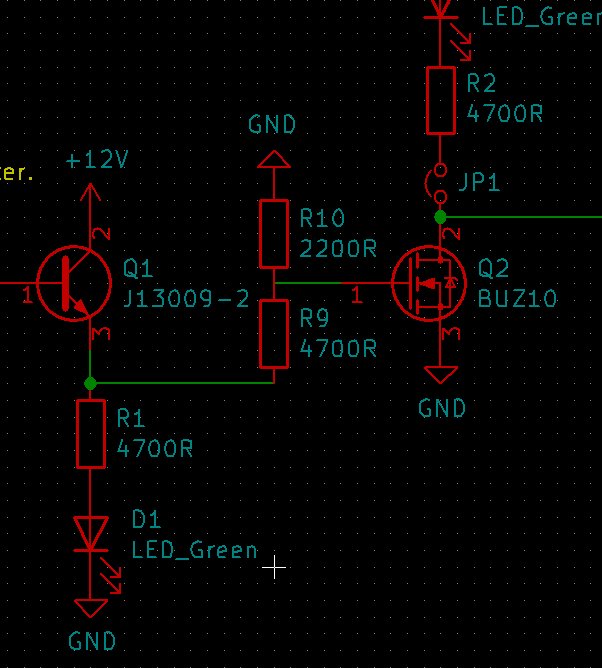Select the R1 resistor symbol
Viewport: 602px width, 668px height.
[x=91, y=433]
